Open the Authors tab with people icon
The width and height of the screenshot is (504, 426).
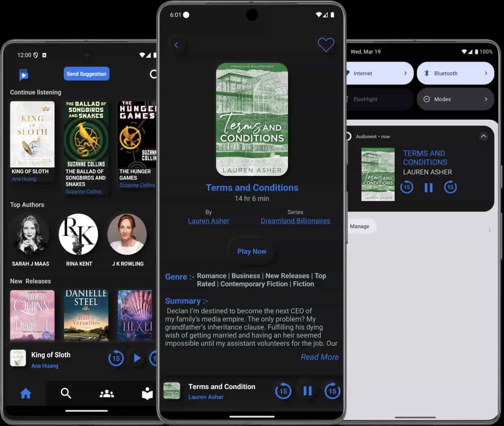point(107,393)
